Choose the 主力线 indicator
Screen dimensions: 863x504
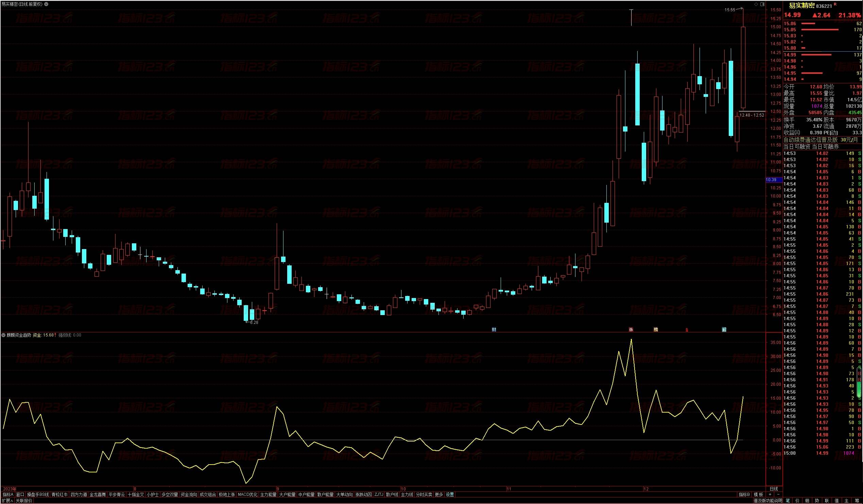coord(407,494)
